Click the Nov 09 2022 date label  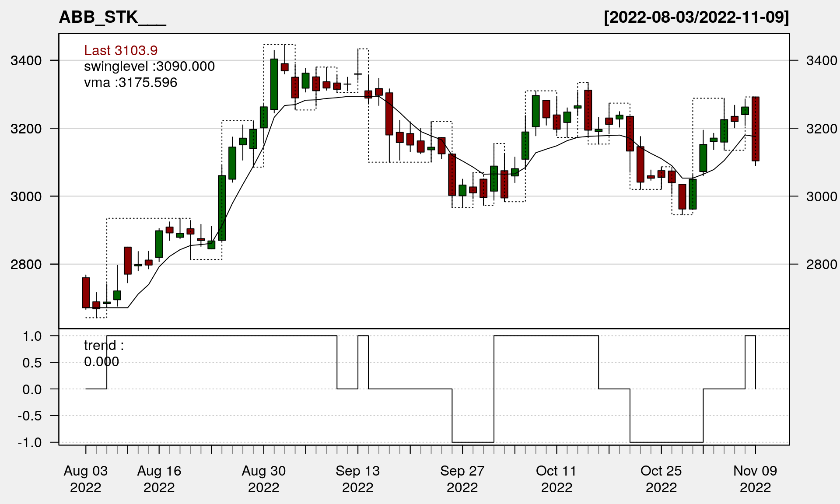point(755,479)
